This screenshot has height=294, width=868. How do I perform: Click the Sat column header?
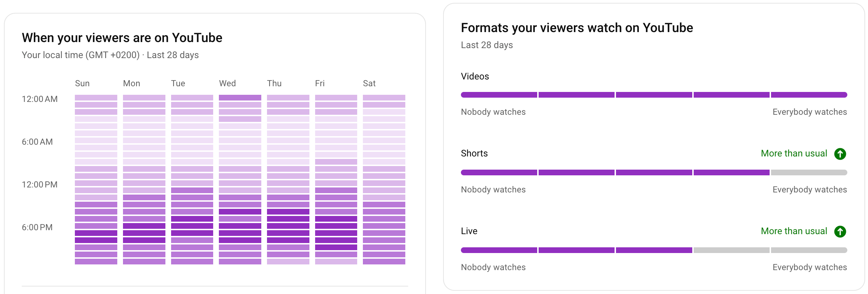tap(369, 83)
